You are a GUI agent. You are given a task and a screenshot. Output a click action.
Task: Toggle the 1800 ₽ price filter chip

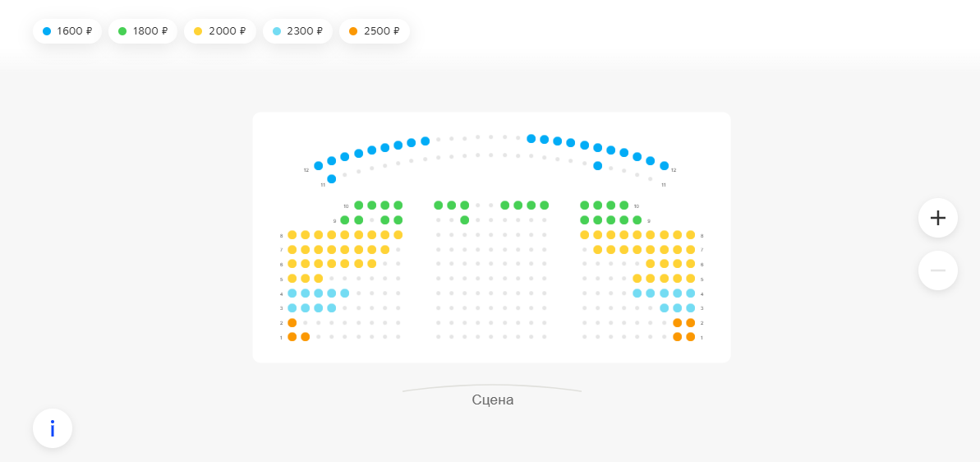tap(143, 31)
